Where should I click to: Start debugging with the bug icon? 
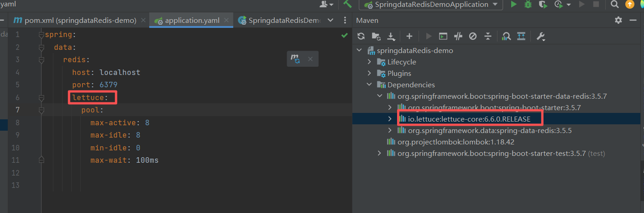click(528, 4)
